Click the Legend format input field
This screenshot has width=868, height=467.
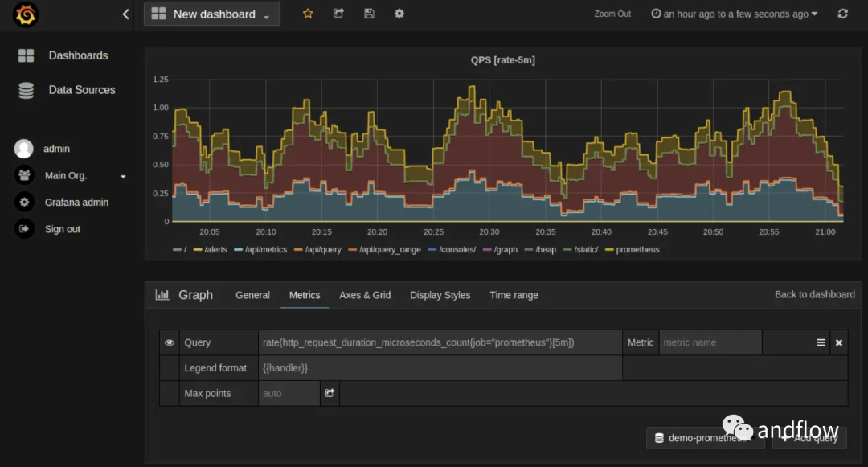coord(440,368)
